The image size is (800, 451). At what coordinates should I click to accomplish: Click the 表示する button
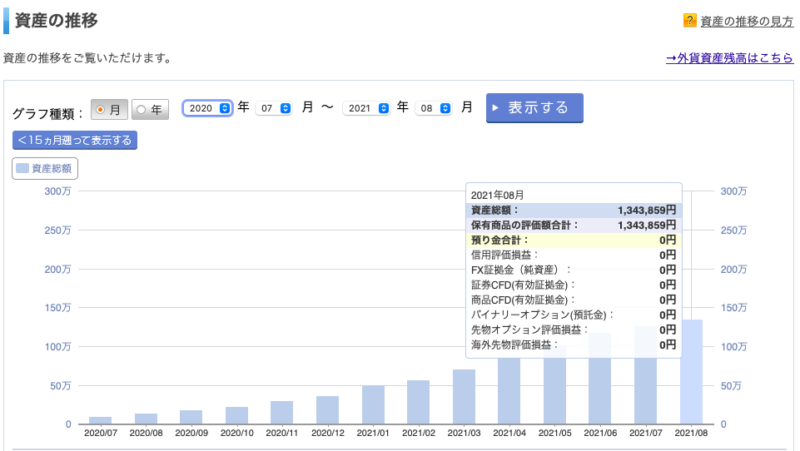coord(534,108)
